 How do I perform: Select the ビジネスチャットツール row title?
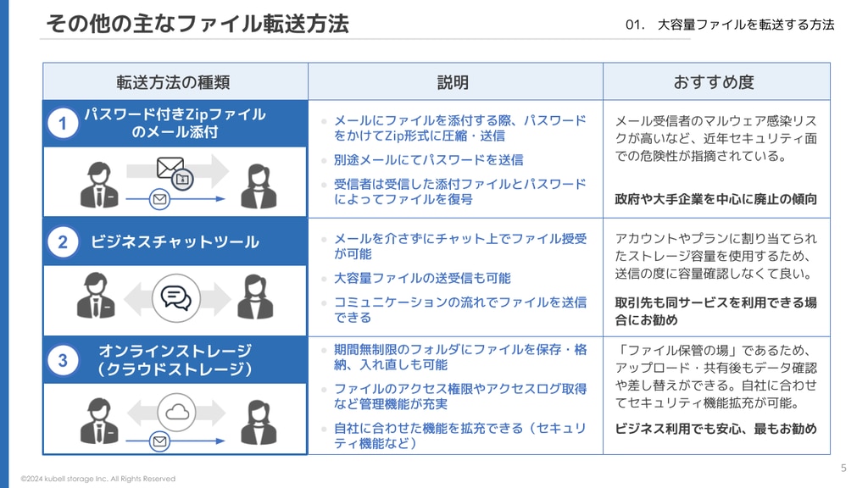pyautogui.click(x=175, y=241)
